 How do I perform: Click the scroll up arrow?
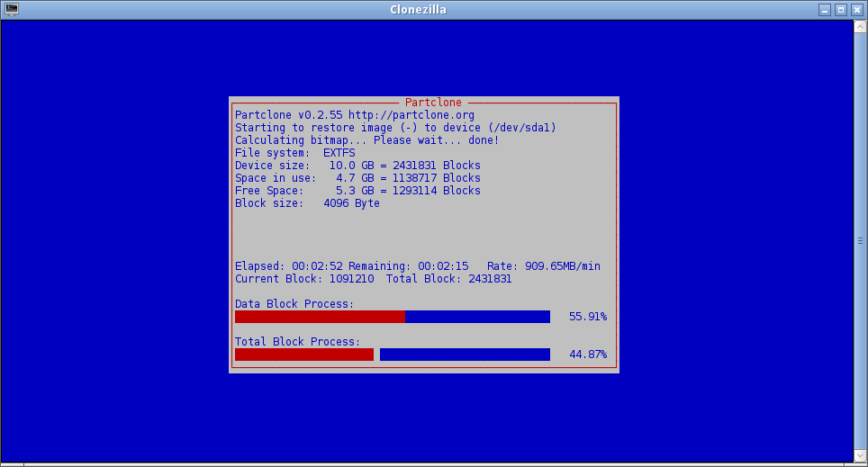pyautogui.click(x=860, y=26)
